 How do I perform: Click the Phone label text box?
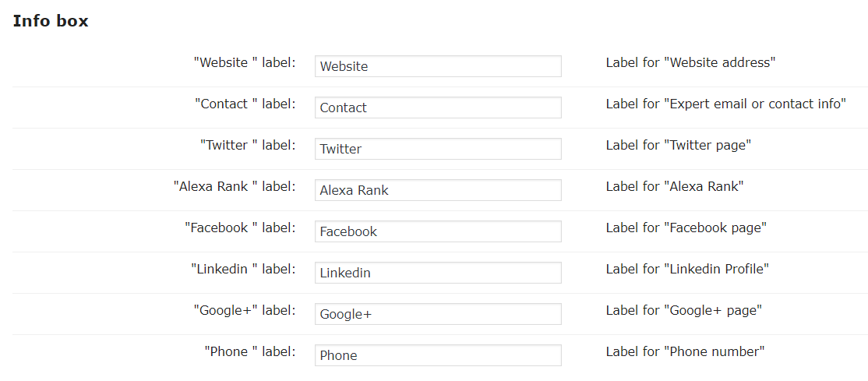pos(438,355)
